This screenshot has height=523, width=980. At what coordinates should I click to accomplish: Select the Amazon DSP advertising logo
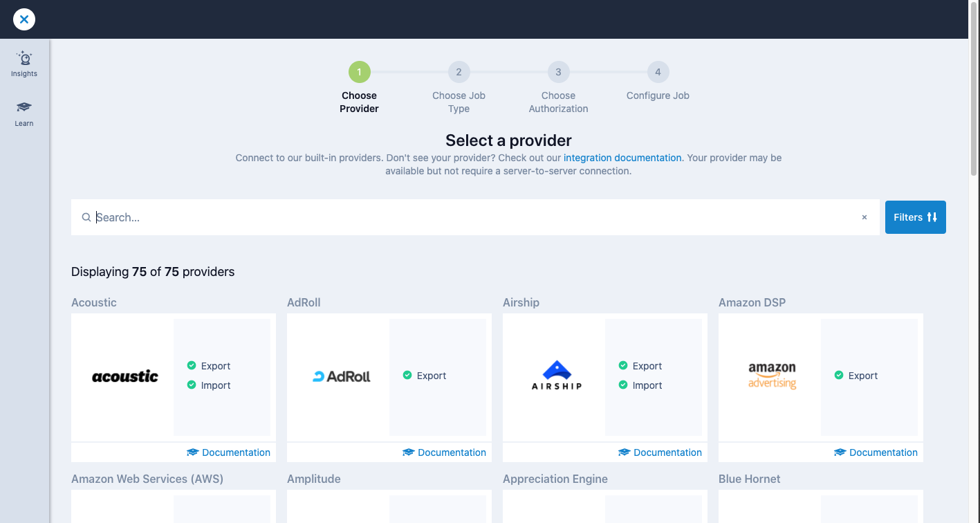pyautogui.click(x=771, y=376)
